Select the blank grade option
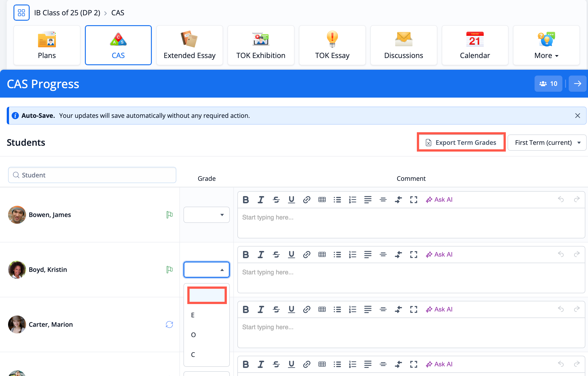588x376 pixels. point(207,295)
